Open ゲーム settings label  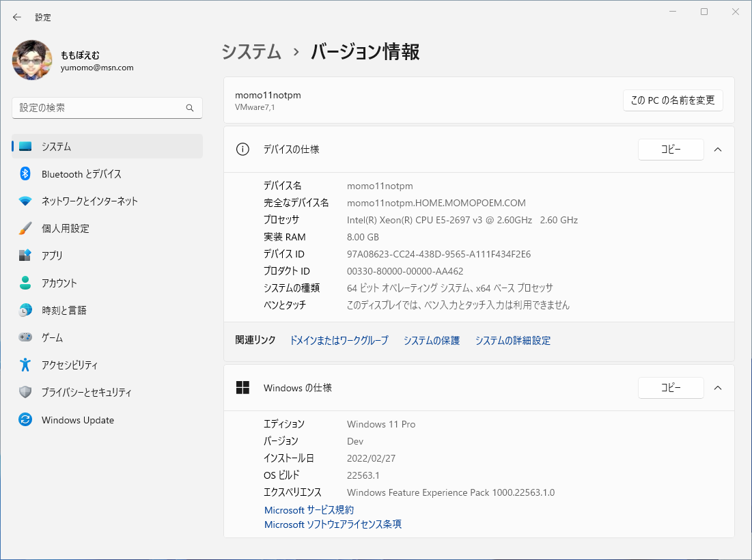(x=52, y=338)
